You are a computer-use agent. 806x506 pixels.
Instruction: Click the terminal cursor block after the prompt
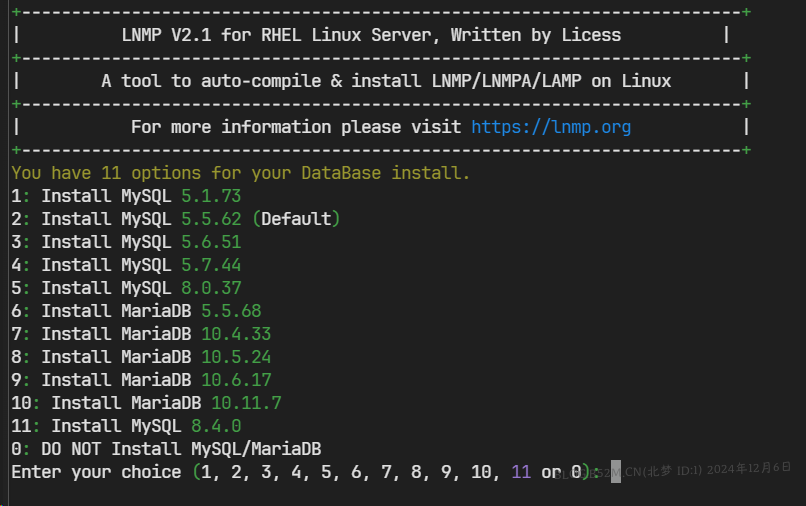(616, 472)
